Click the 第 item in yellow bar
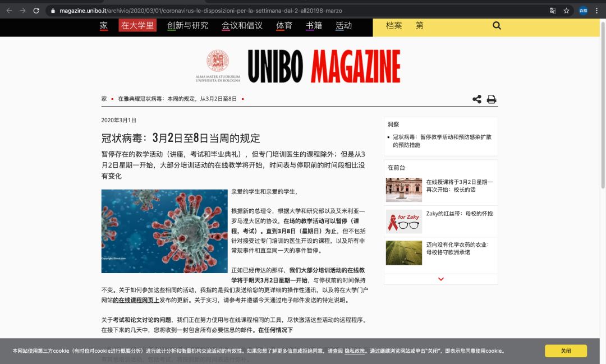The image size is (606, 364). point(419,25)
